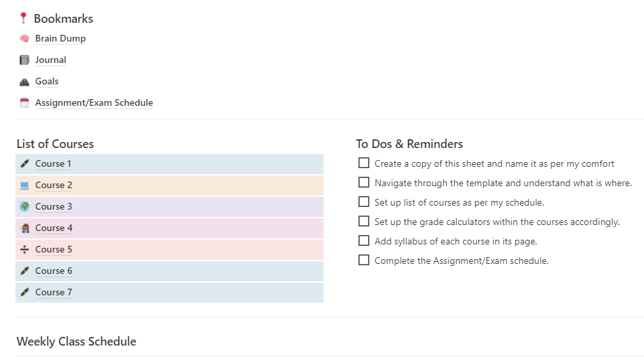Click the pen icon beside Course 1
This screenshot has width=644, height=363.
point(24,164)
